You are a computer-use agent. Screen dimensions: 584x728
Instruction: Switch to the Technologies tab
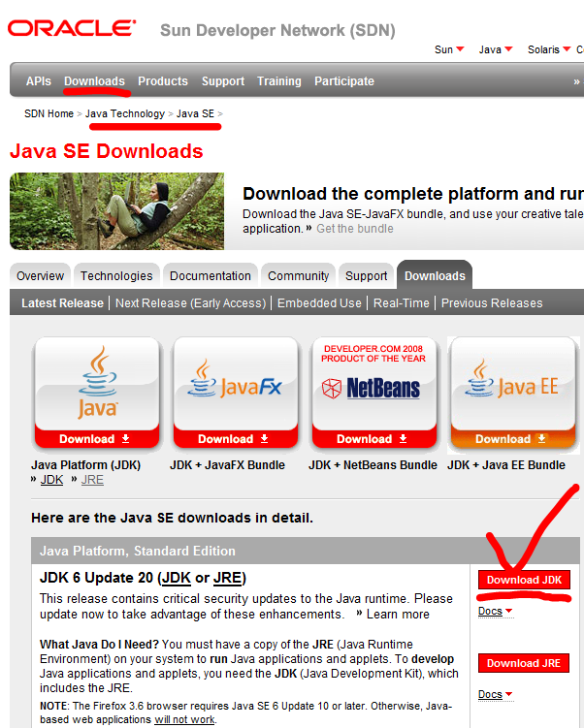pyautogui.click(x=116, y=275)
